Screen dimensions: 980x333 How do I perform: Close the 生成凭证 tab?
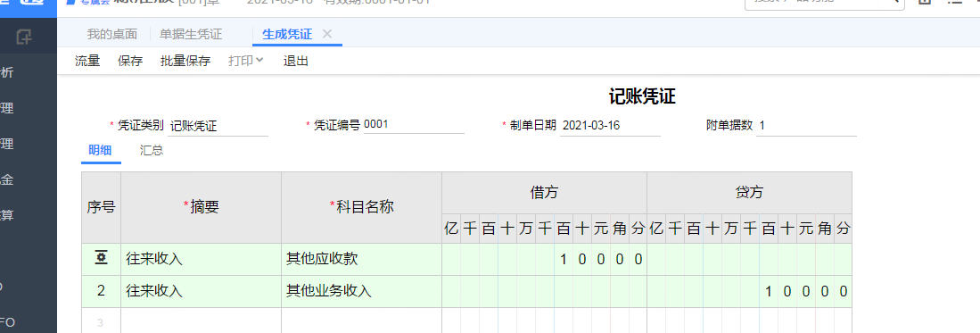327,34
